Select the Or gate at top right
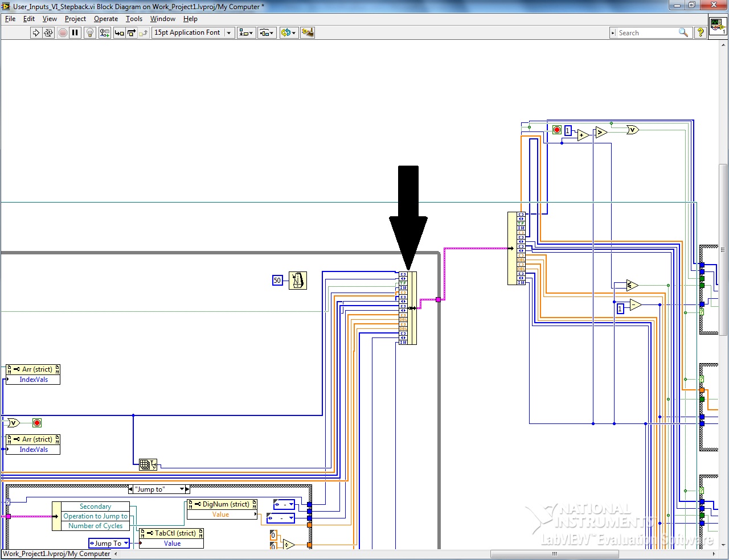729x560 pixels. [632, 130]
